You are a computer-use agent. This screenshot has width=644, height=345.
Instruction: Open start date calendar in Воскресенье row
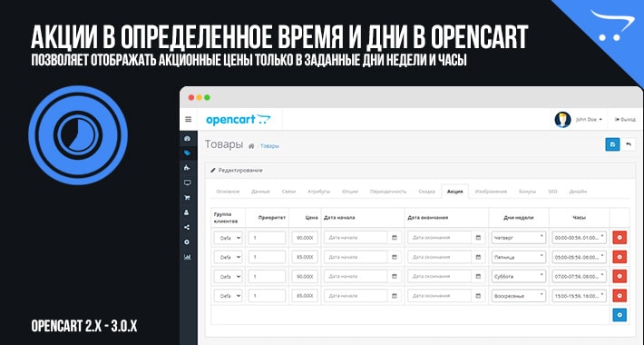[x=395, y=296]
